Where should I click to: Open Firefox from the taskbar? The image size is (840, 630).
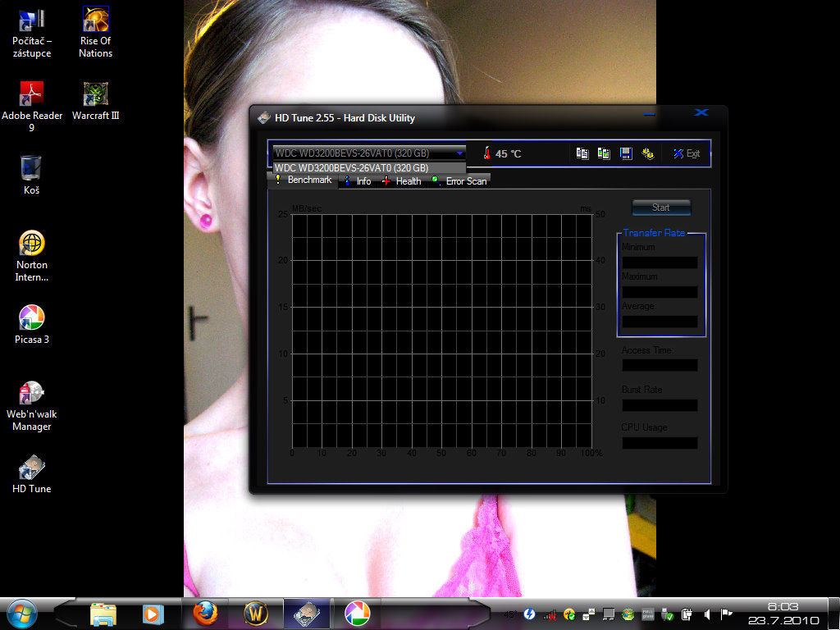click(205, 613)
